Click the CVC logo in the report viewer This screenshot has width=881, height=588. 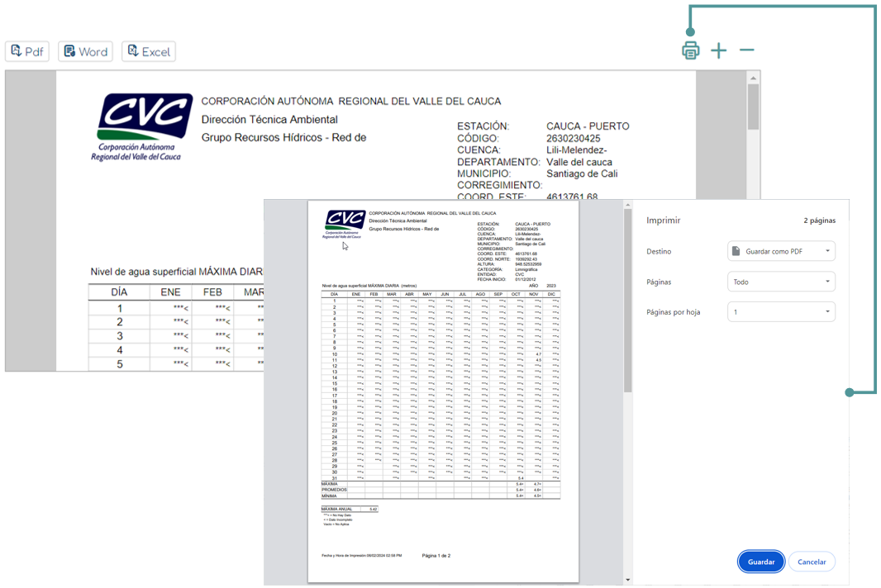[x=143, y=127]
